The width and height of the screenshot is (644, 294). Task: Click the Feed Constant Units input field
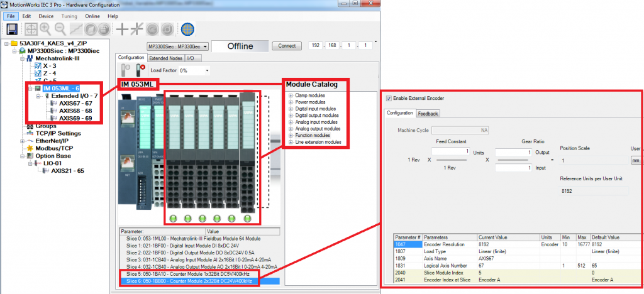pyautogui.click(x=451, y=152)
